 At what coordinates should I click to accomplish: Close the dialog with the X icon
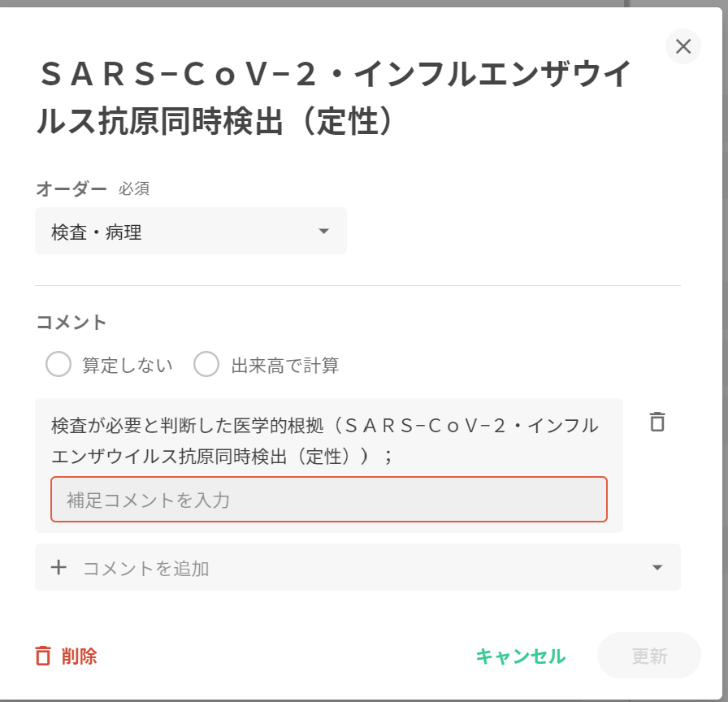pos(683,46)
